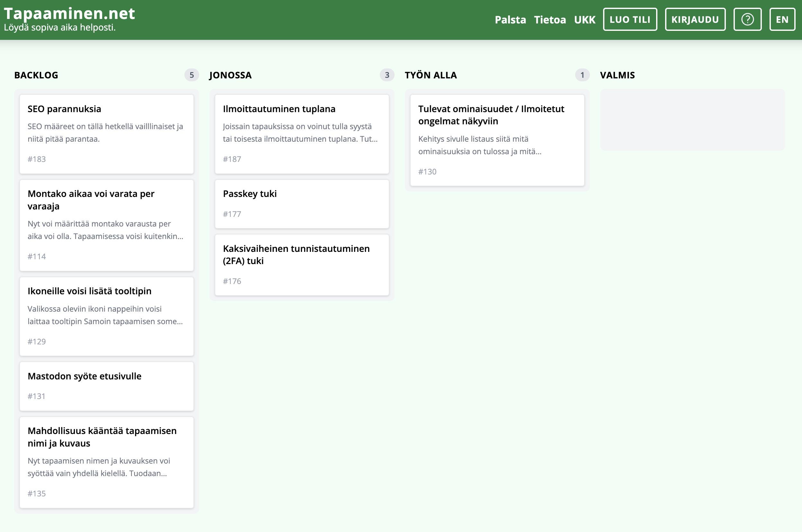Open Mahdollisuus kääntää tapaamisen nimi card
This screenshot has height=532, width=802.
(x=107, y=462)
